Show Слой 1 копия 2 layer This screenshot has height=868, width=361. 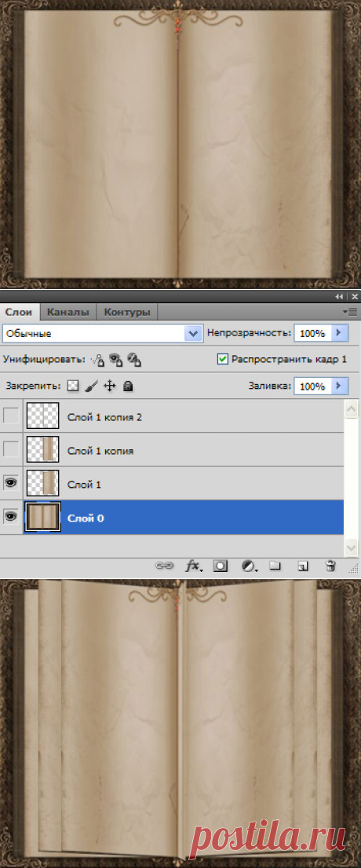tap(11, 416)
